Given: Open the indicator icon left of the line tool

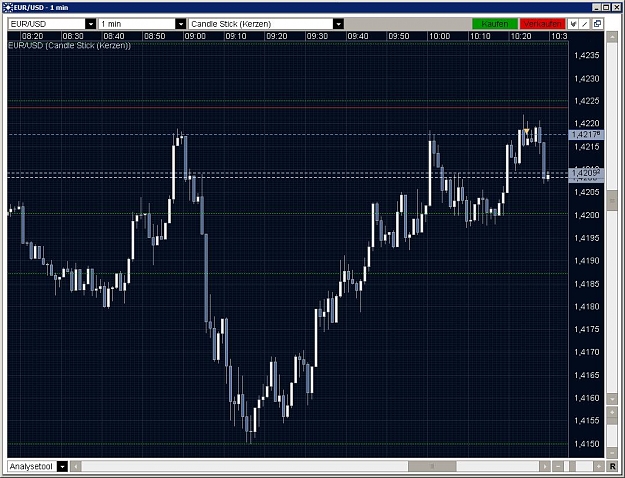Looking at the screenshot, I should click(573, 24).
